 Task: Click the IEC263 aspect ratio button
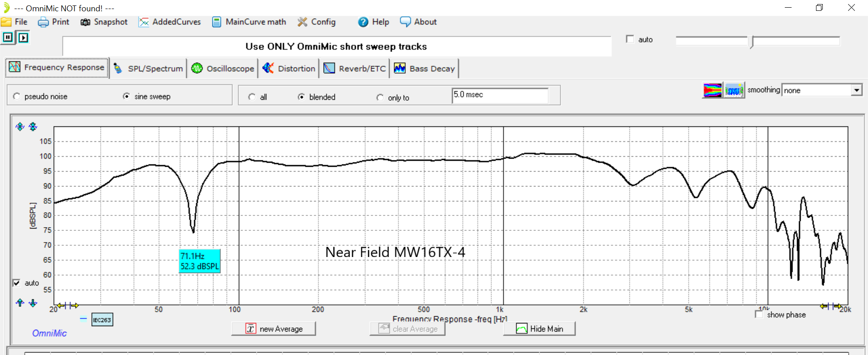point(102,320)
